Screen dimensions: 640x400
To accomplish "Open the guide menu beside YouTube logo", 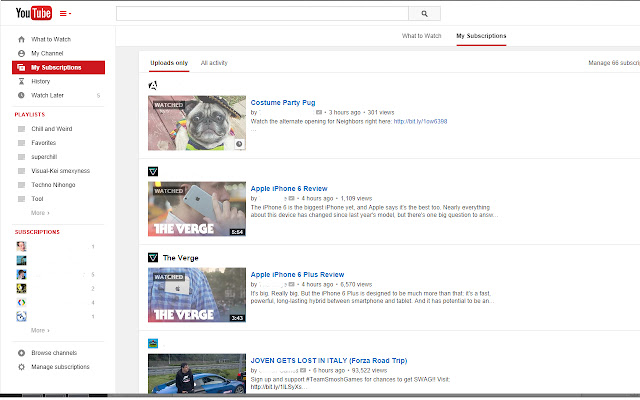I will point(65,13).
